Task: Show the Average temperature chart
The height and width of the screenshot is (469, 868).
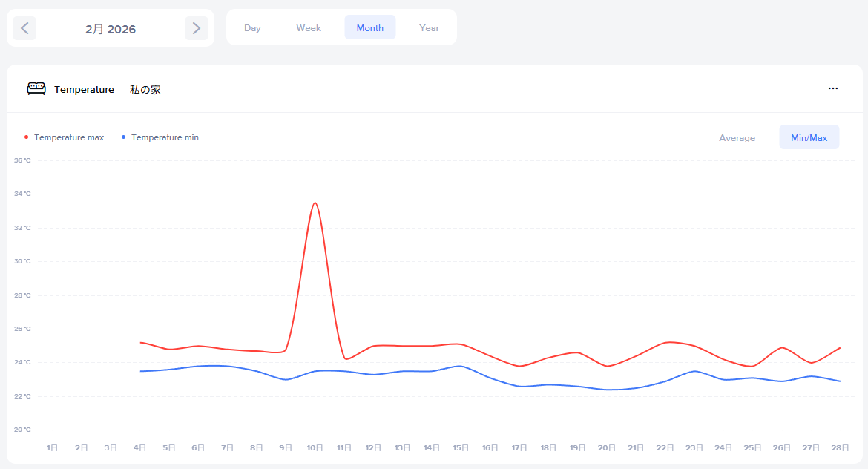Action: click(737, 137)
